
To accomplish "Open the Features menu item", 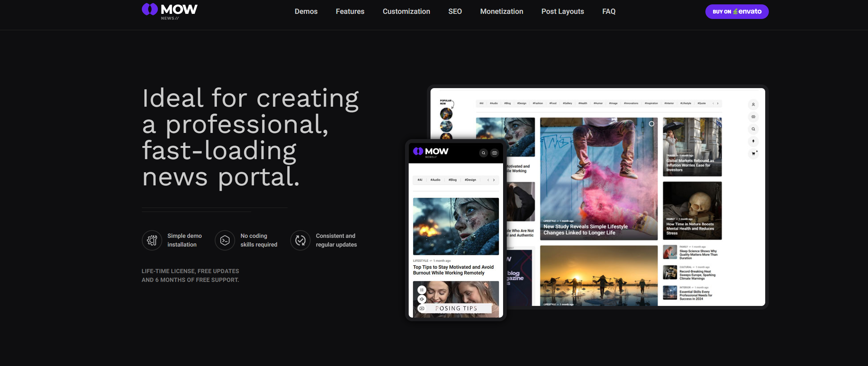I will tap(350, 11).
